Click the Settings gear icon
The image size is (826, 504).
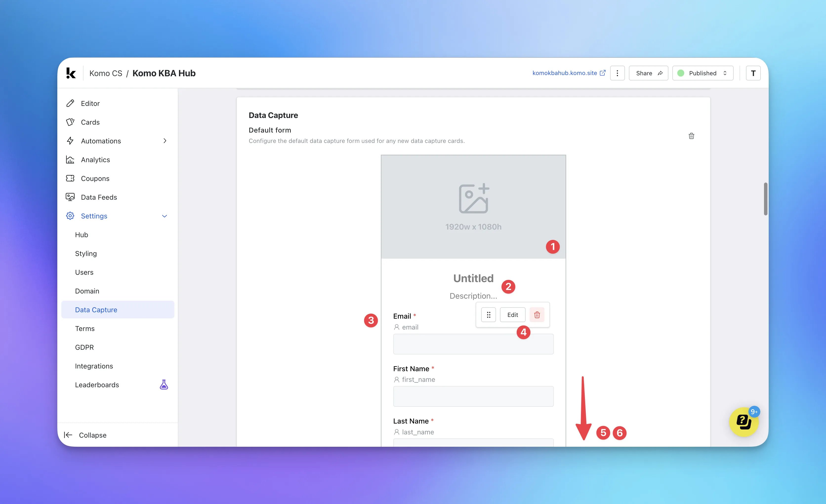pyautogui.click(x=70, y=216)
